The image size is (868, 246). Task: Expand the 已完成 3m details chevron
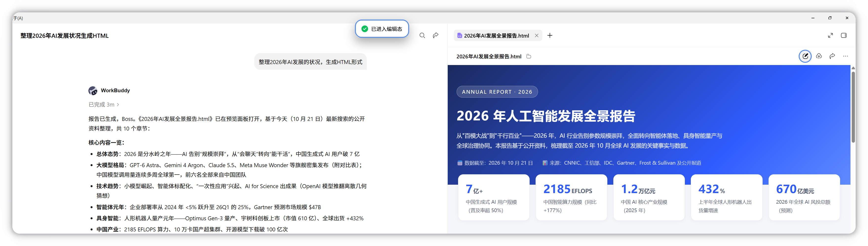(x=118, y=105)
